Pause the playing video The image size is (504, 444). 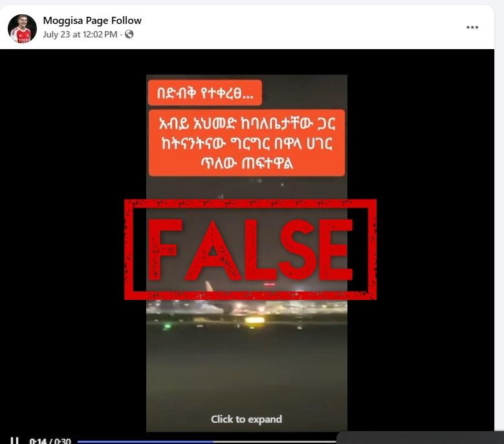click(x=14, y=441)
